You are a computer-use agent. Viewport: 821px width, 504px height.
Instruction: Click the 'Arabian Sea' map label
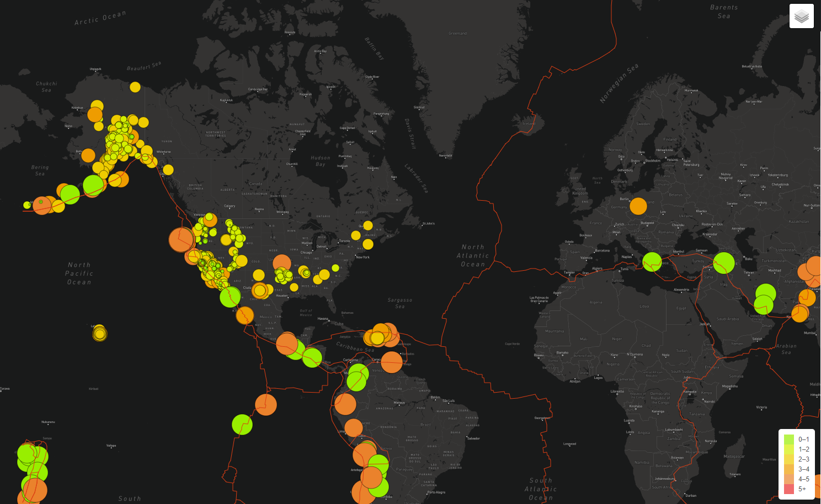point(786,349)
